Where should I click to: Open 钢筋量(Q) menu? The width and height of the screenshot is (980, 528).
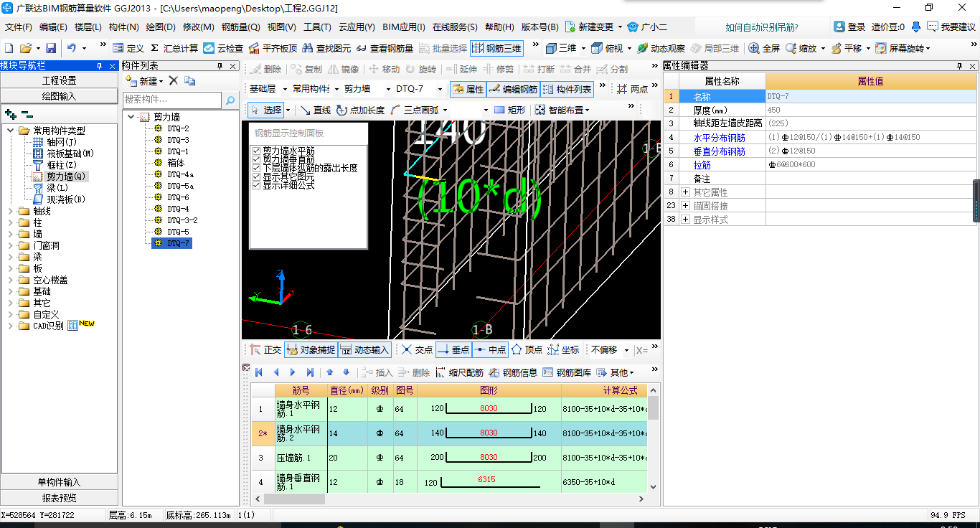click(x=241, y=27)
